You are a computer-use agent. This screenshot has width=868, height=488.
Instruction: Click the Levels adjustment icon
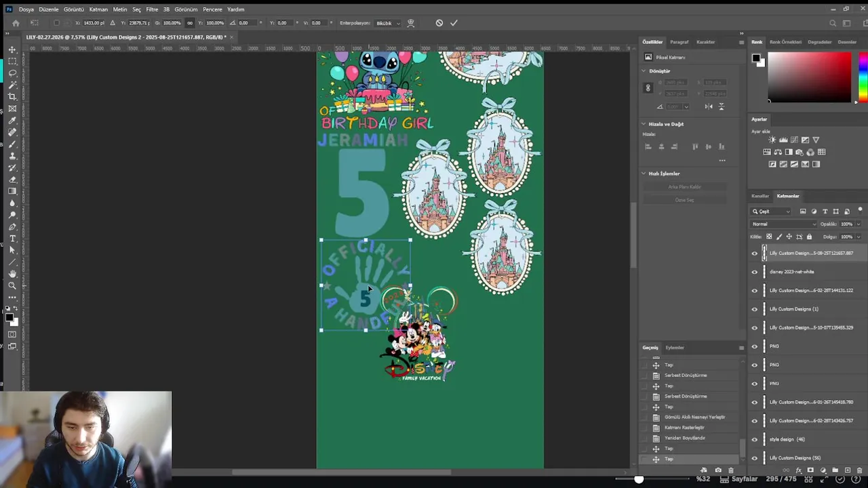click(x=783, y=140)
